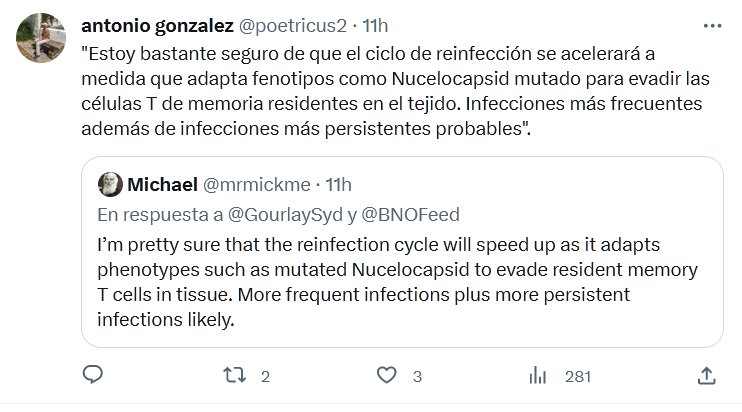The height and width of the screenshot is (412, 742).
Task: Click the retweet count of 2
Action: 265,377
